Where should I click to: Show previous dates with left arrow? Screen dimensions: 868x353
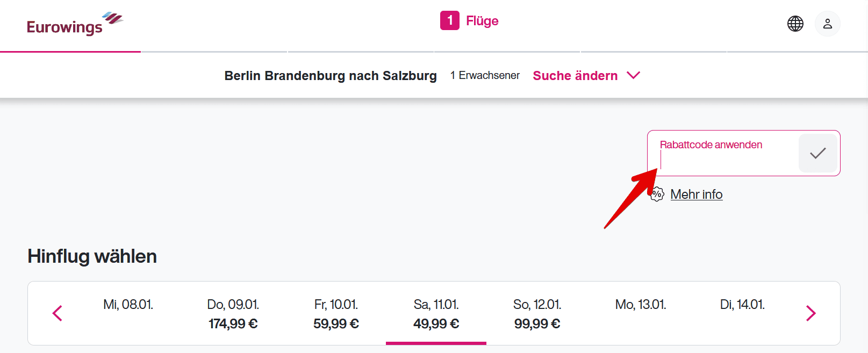[x=58, y=313]
